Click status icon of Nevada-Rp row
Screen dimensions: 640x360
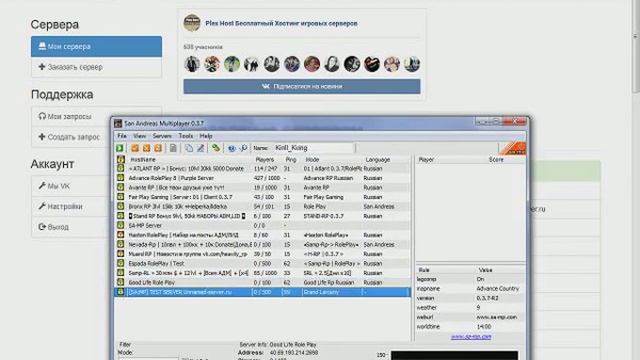pyautogui.click(x=120, y=244)
